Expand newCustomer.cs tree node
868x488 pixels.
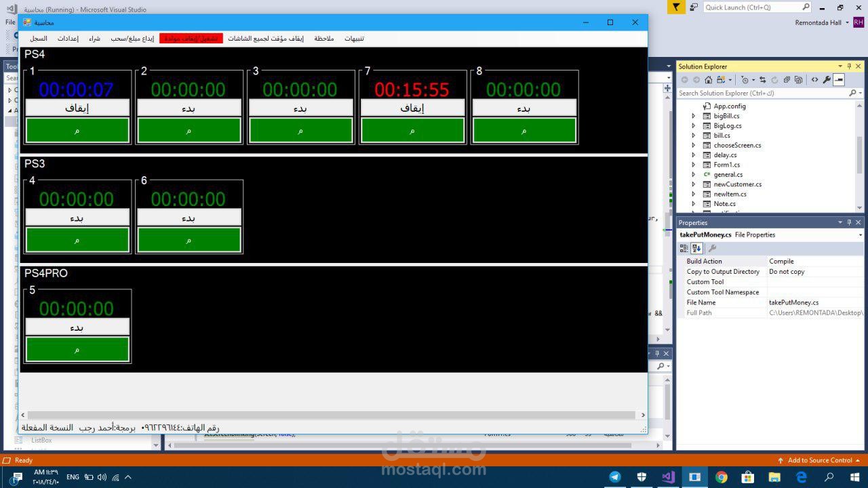[693, 184]
